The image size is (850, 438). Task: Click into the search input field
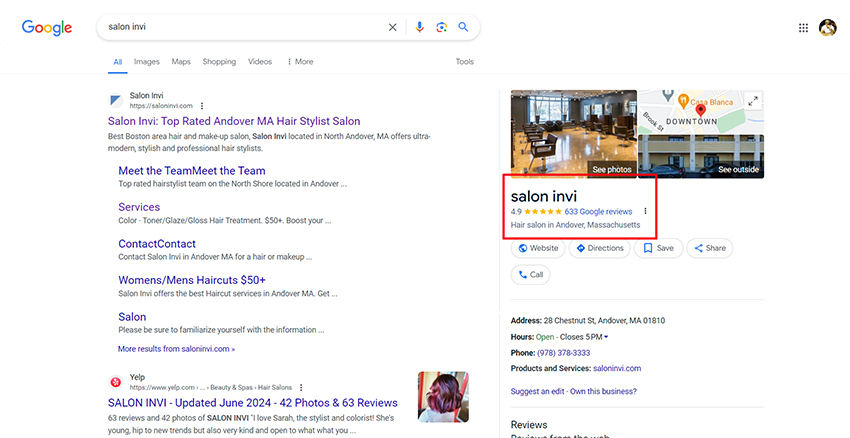point(240,28)
